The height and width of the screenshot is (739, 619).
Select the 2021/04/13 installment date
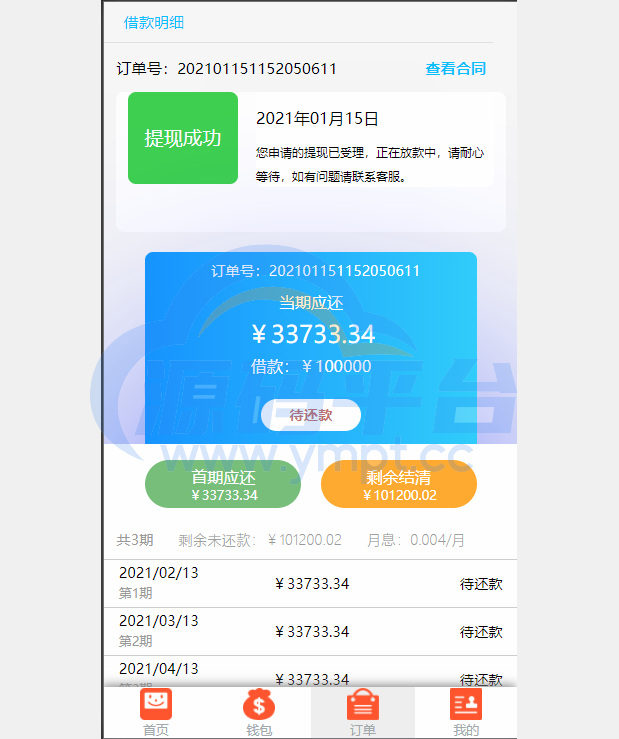158,669
